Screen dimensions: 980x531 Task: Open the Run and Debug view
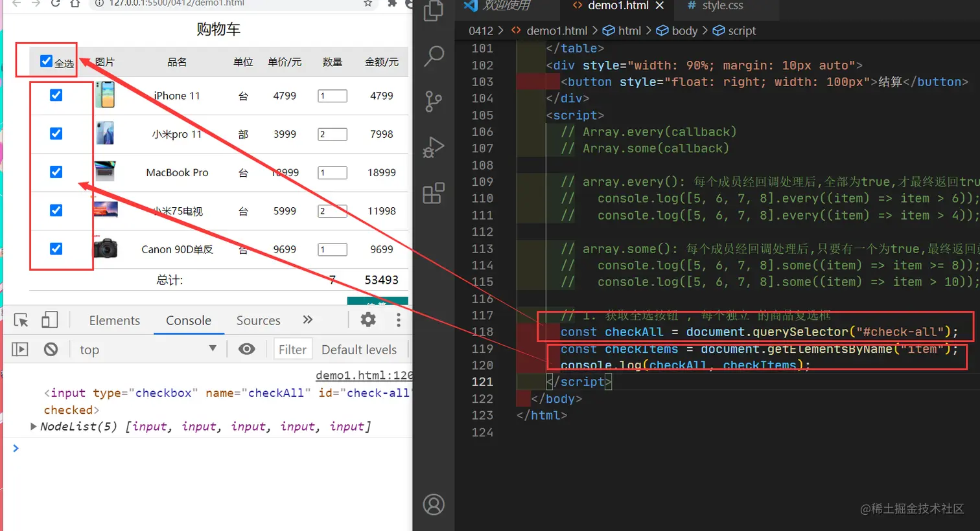(433, 147)
